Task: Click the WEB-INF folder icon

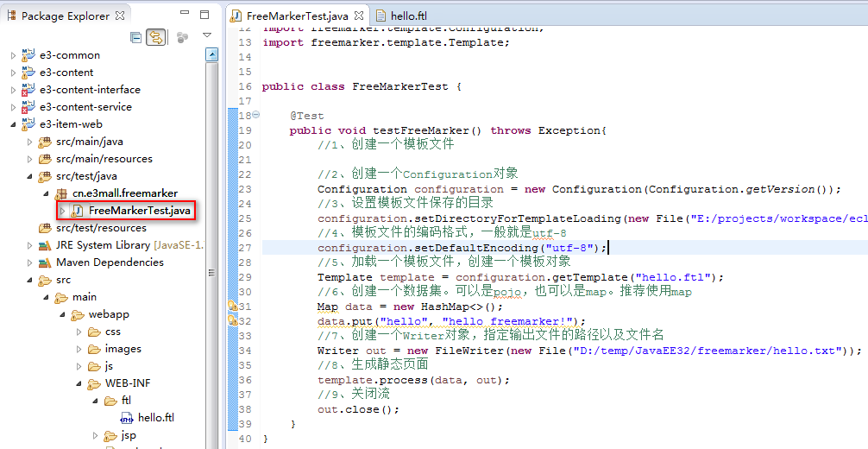Action: [95, 383]
